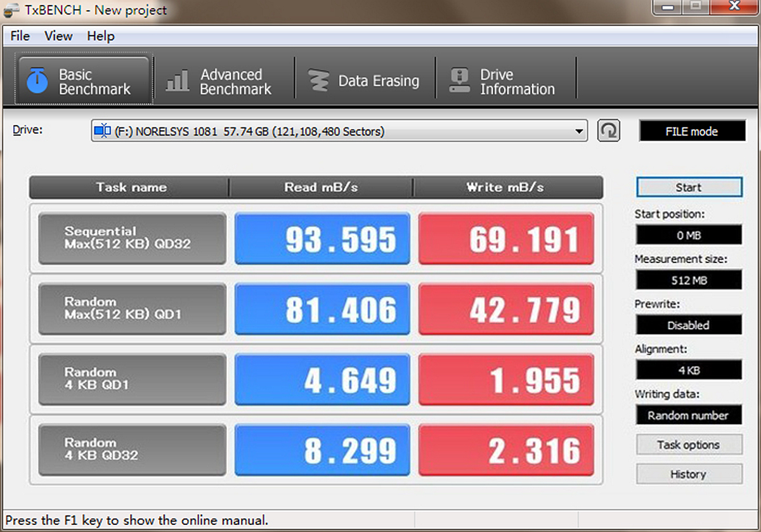Click the stopwatch Basic Benchmark icon
Screen dimensions: 761x532
(37, 81)
